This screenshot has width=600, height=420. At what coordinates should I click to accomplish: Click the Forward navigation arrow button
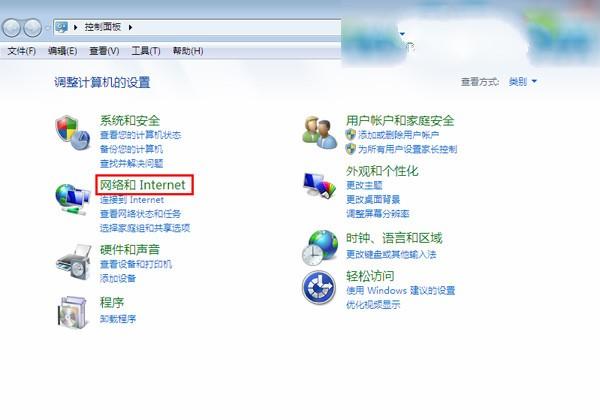click(33, 28)
